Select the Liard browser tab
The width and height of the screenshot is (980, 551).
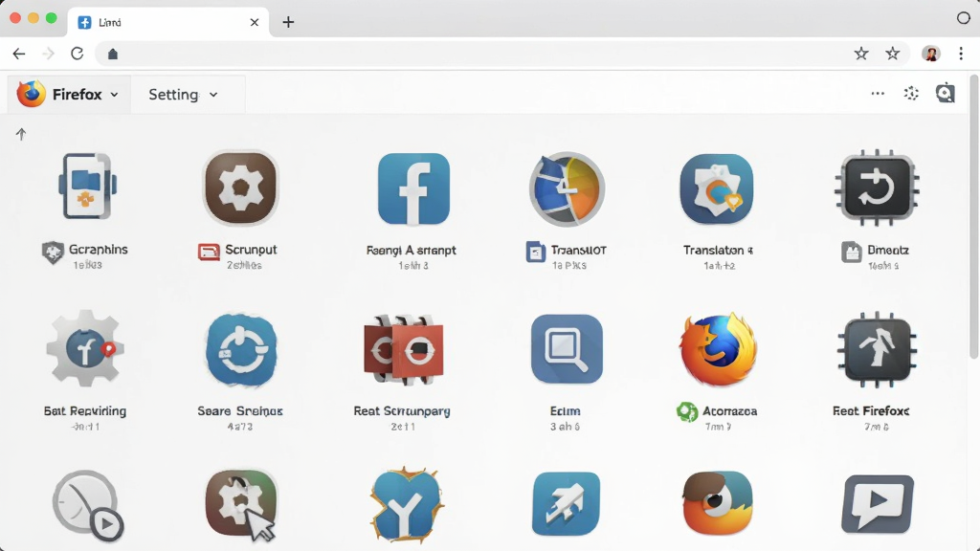coord(167,23)
